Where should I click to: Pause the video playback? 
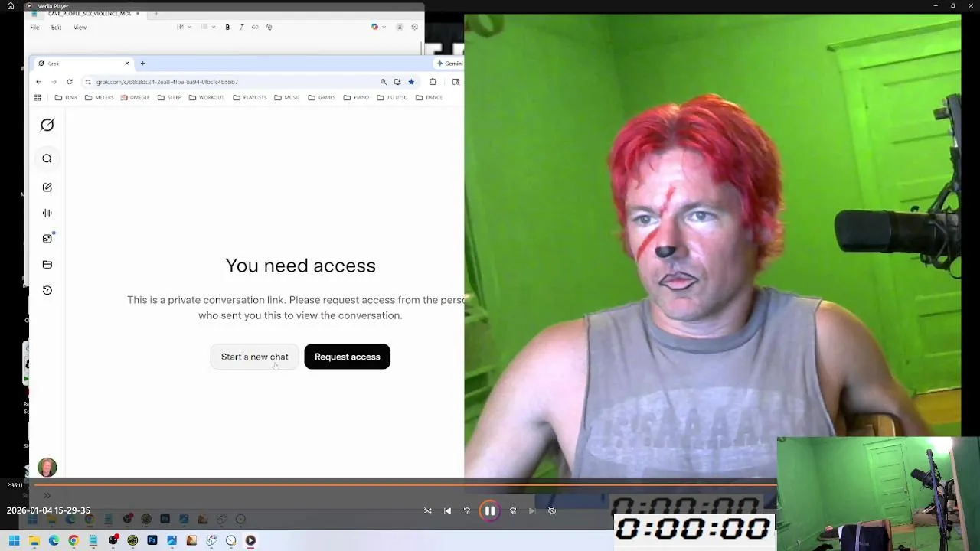[x=490, y=511]
